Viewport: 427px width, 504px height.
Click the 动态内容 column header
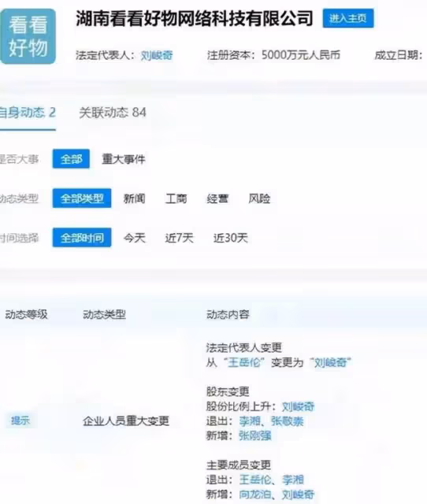(228, 314)
